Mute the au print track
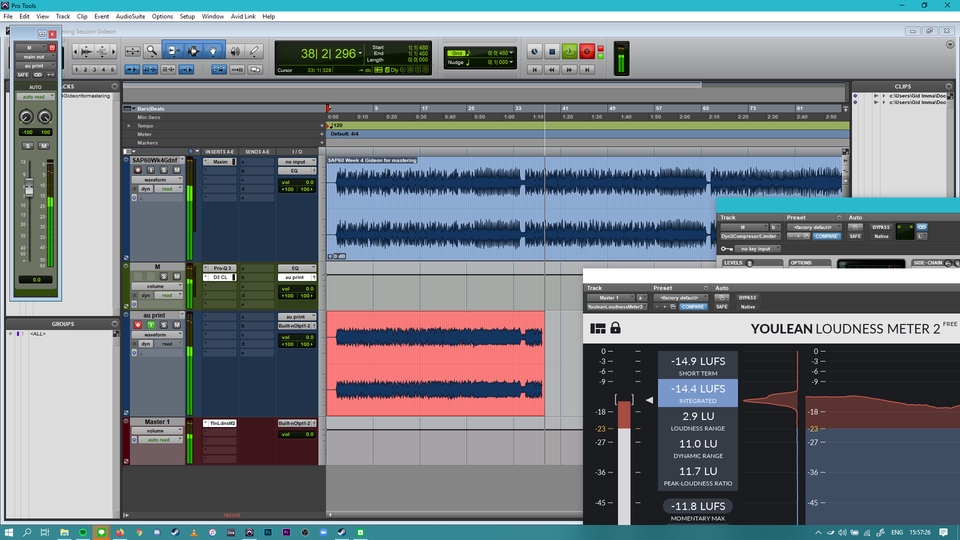The image size is (960, 540). click(176, 324)
